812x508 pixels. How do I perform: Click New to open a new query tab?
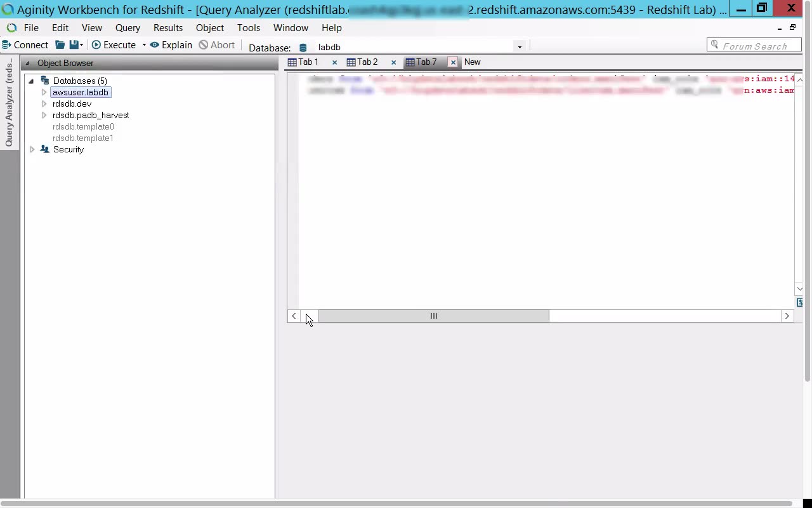473,62
